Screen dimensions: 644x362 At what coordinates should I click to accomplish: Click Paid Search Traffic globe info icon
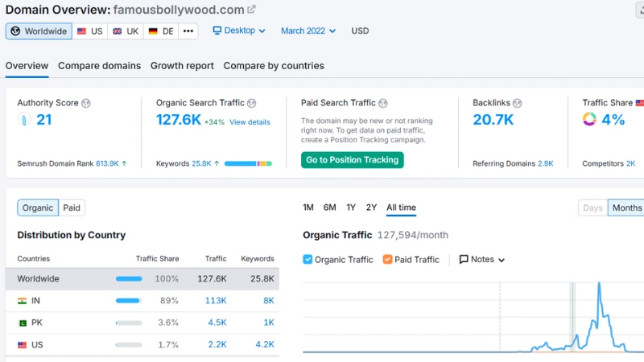tap(383, 103)
